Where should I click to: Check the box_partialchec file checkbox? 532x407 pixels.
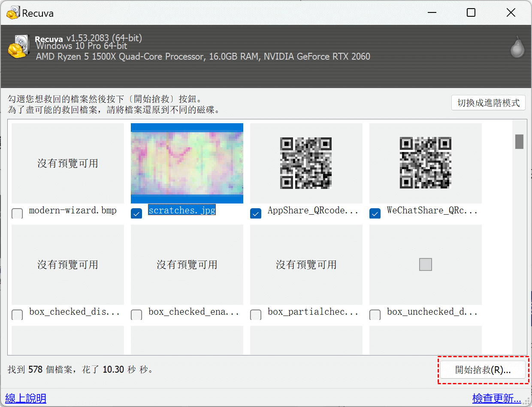point(256,315)
